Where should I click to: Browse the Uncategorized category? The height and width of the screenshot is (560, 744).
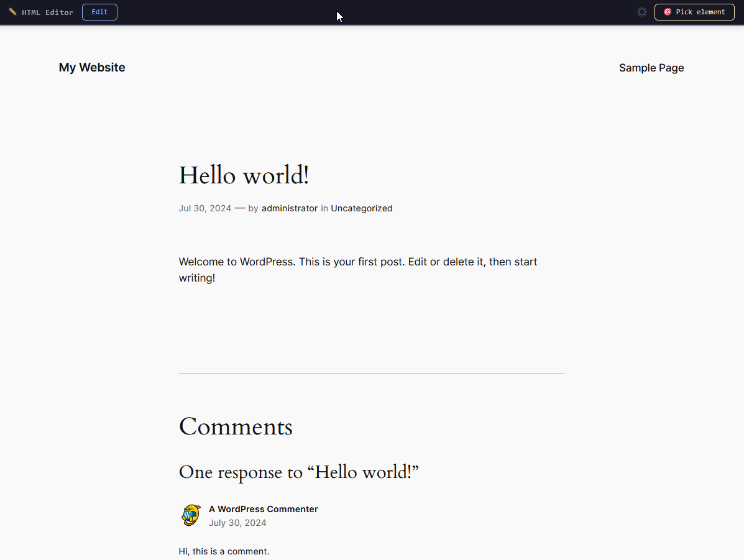click(362, 208)
